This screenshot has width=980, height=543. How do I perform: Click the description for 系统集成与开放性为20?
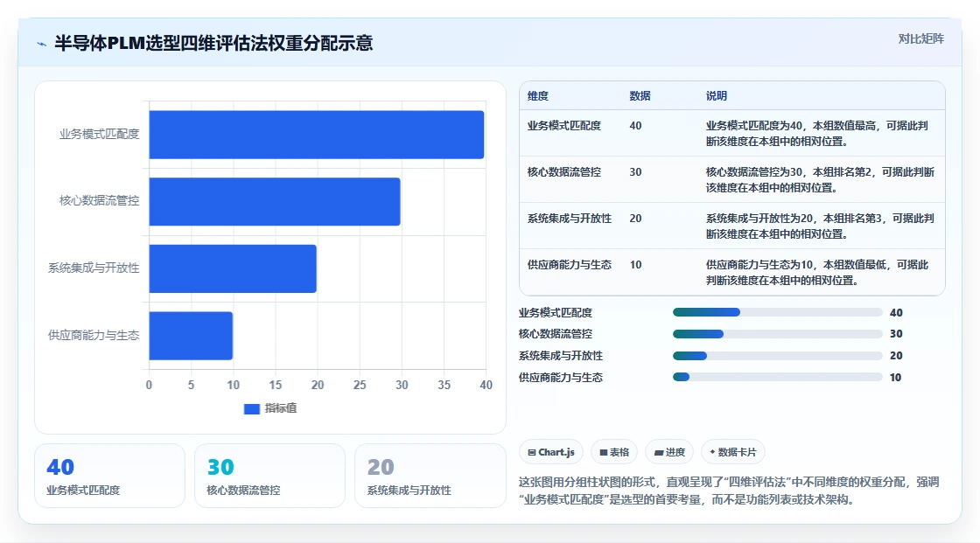pos(820,226)
